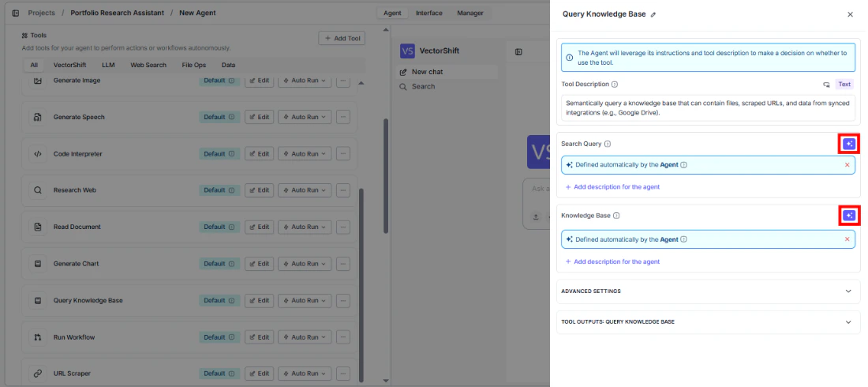
Task: Open Auto Run dropdown for Read Document
Action: tap(305, 227)
